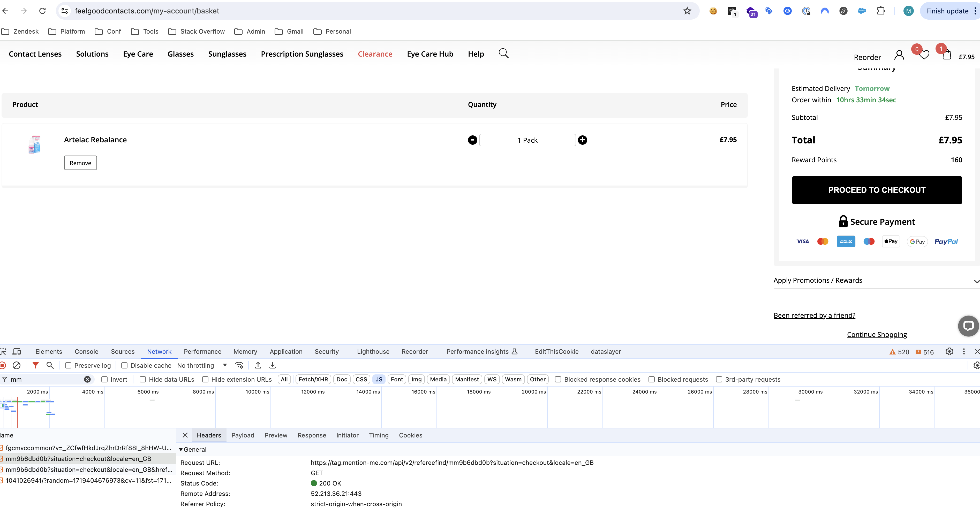Switch to the Console tab
Image resolution: width=980 pixels, height=508 pixels.
pyautogui.click(x=86, y=351)
